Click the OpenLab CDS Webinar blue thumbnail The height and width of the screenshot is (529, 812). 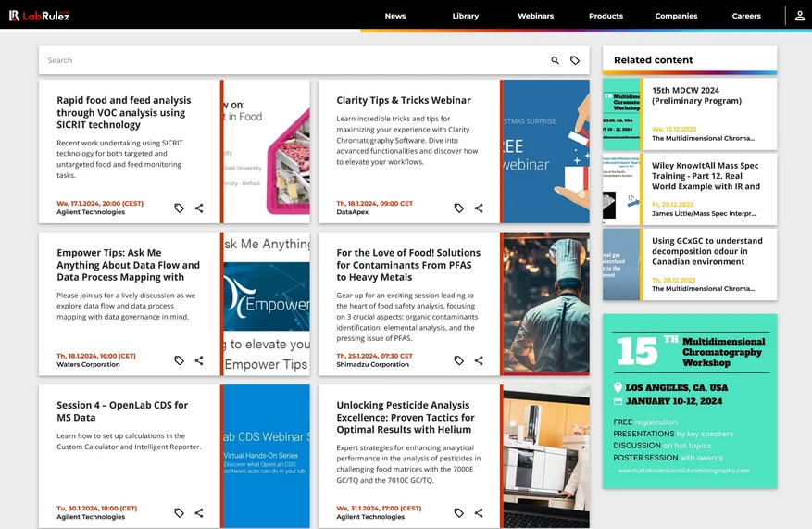[267, 456]
